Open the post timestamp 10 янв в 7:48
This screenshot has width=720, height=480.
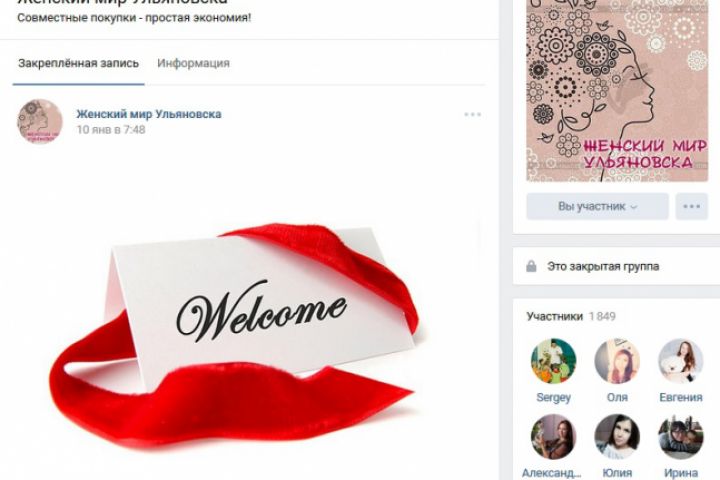[111, 130]
